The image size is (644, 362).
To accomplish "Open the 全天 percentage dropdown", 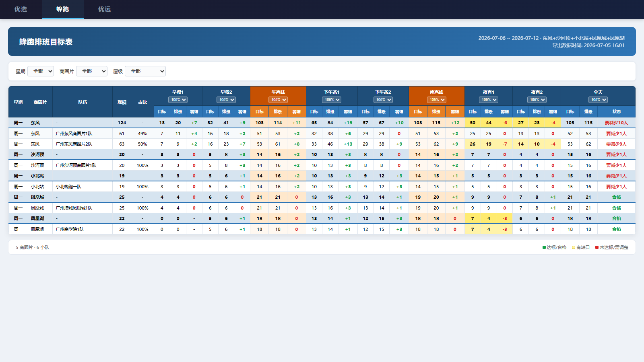I will 598,100.
